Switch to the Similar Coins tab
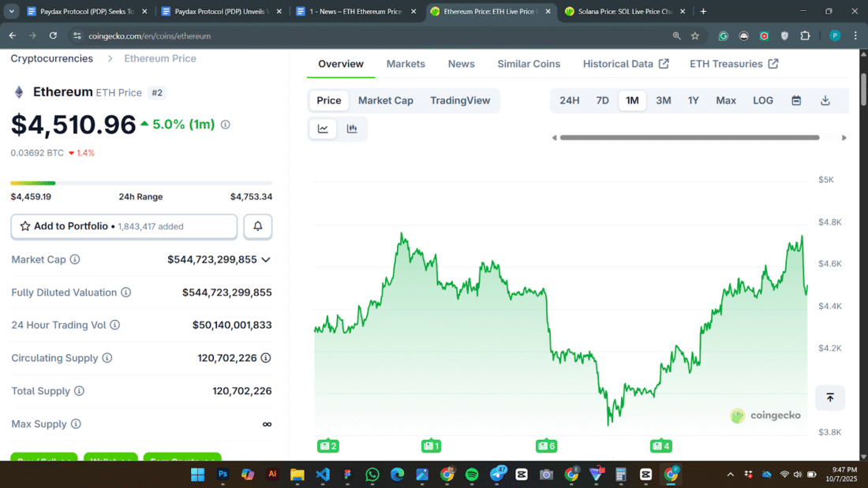Screen dimensions: 868x488 [x=529, y=64]
